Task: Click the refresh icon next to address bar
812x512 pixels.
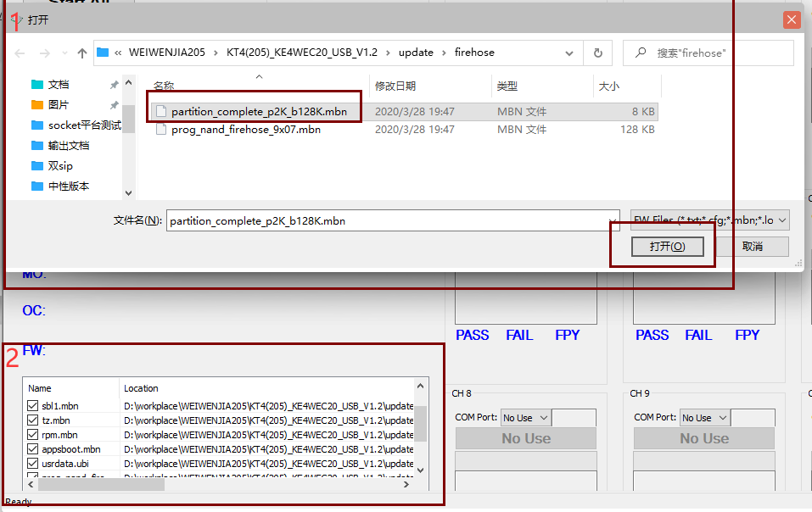Action: [597, 53]
